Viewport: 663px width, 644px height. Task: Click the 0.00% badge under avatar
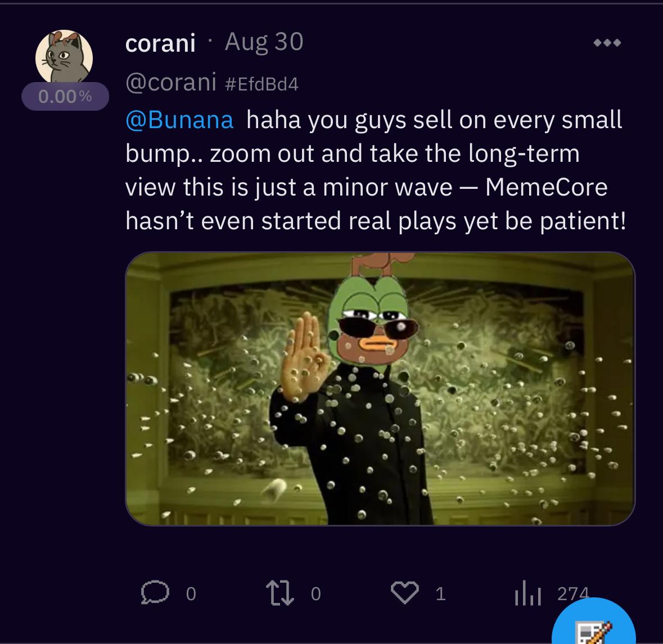(x=65, y=96)
